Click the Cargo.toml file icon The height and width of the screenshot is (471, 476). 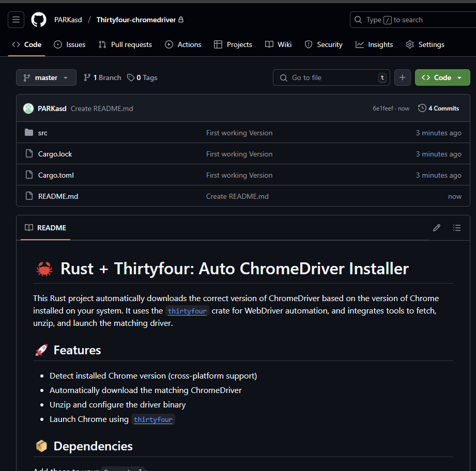click(29, 175)
